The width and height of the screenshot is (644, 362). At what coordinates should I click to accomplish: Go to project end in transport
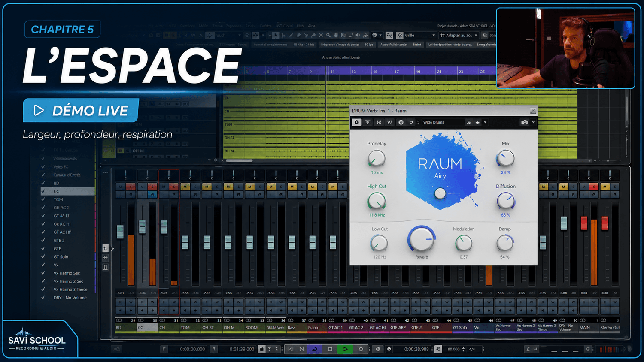click(x=302, y=349)
